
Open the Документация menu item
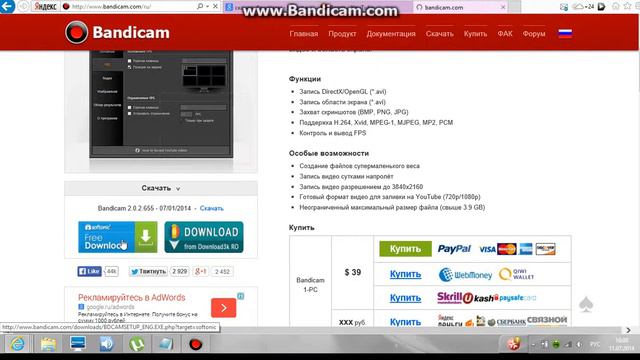click(x=391, y=34)
